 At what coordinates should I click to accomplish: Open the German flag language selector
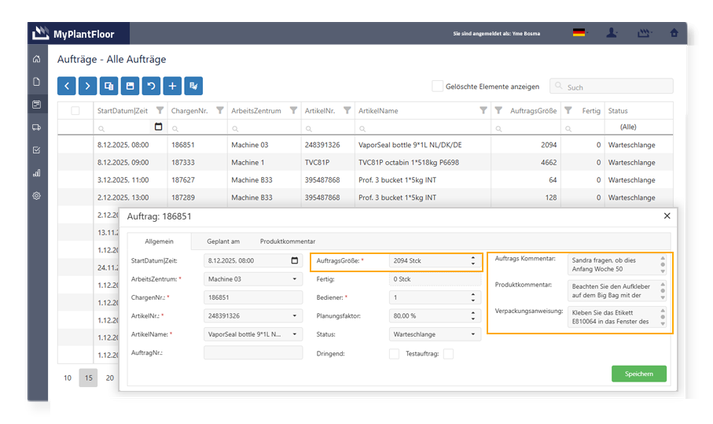point(579,33)
